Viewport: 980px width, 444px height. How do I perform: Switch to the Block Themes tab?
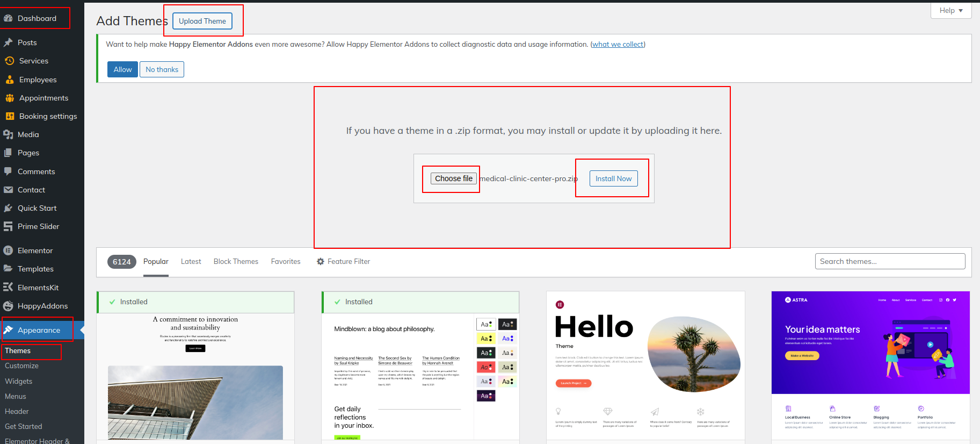236,261
